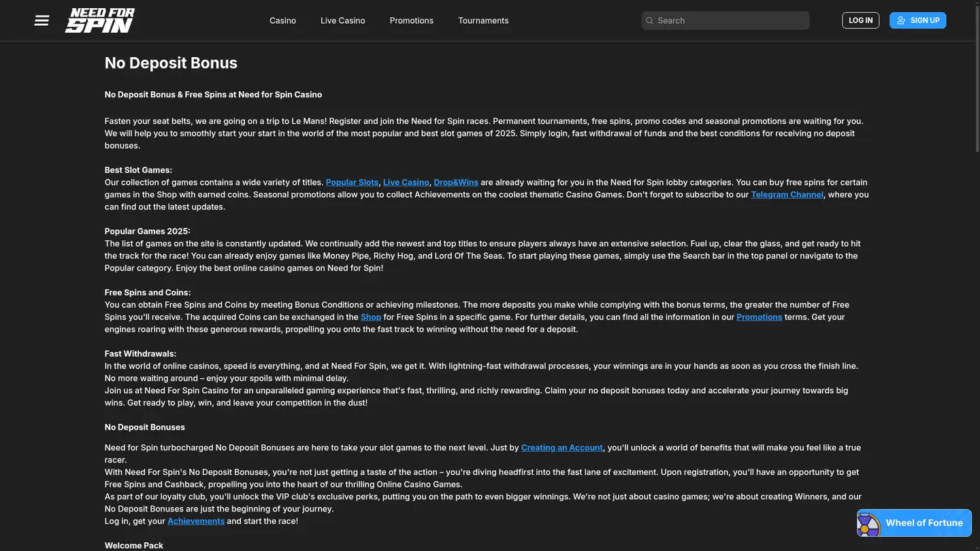980x551 pixels.
Task: Visit the Telegram Channel link
Action: (x=787, y=195)
